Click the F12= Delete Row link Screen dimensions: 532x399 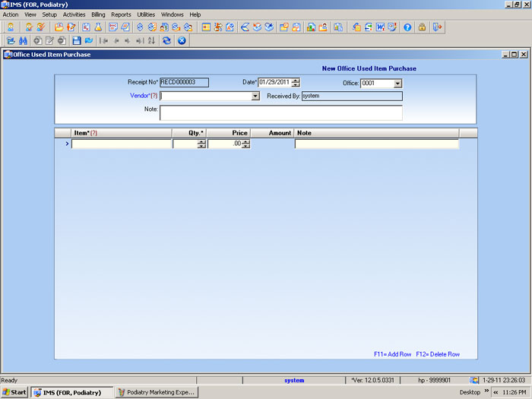point(438,354)
